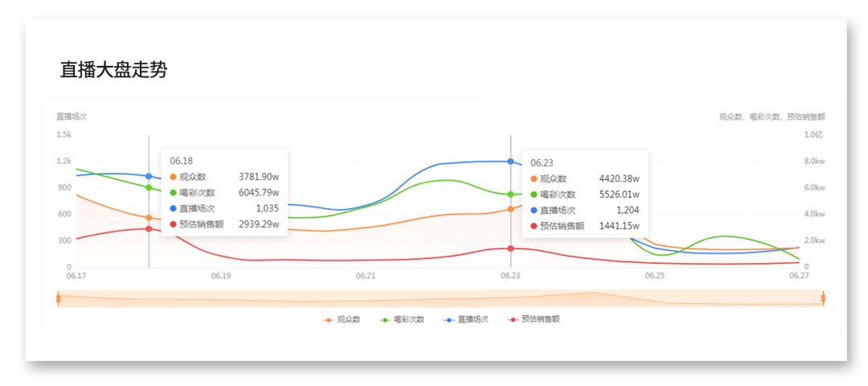Click the blue 直播场次 point on 06.18
Screen dimensions: 868x386
(149, 176)
